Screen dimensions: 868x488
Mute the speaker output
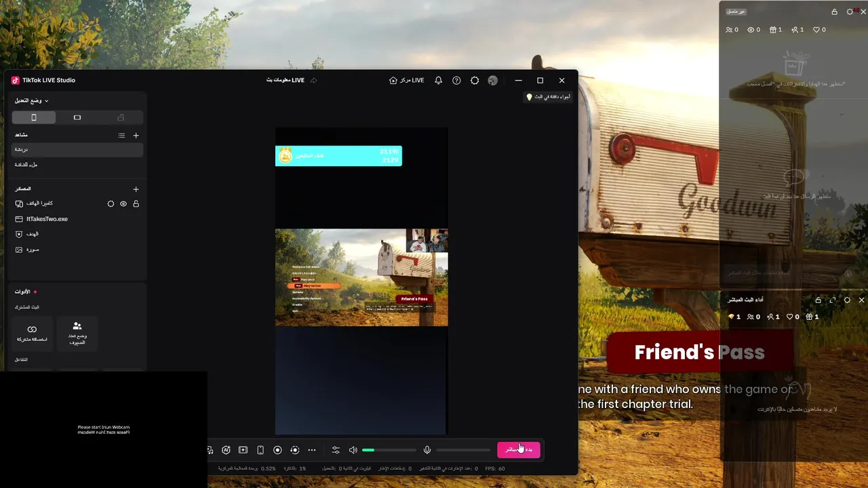click(x=353, y=450)
